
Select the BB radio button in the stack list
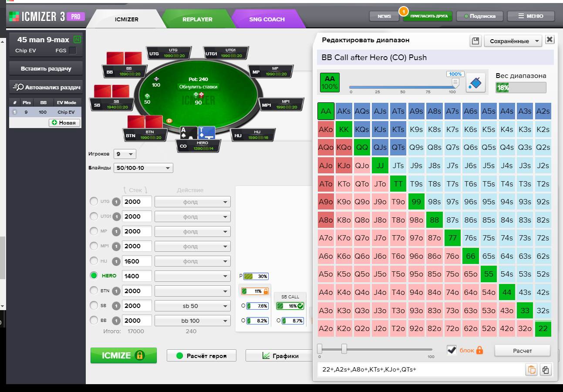point(94,321)
